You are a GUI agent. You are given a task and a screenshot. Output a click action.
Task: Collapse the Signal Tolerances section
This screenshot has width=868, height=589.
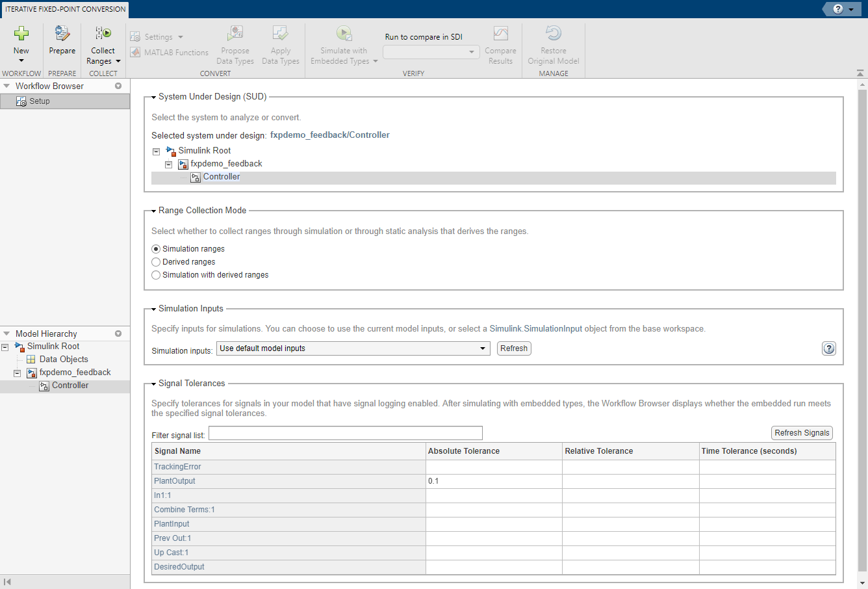pyautogui.click(x=153, y=384)
